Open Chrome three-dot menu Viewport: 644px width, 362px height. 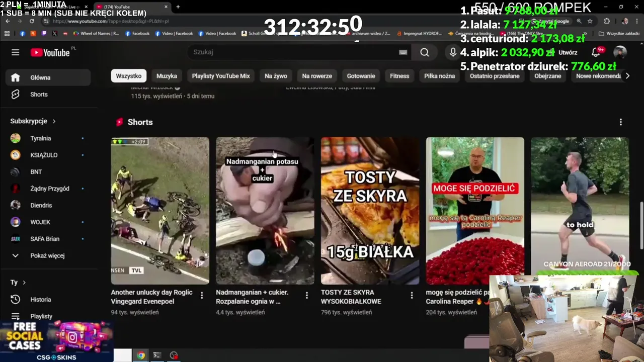(x=636, y=21)
